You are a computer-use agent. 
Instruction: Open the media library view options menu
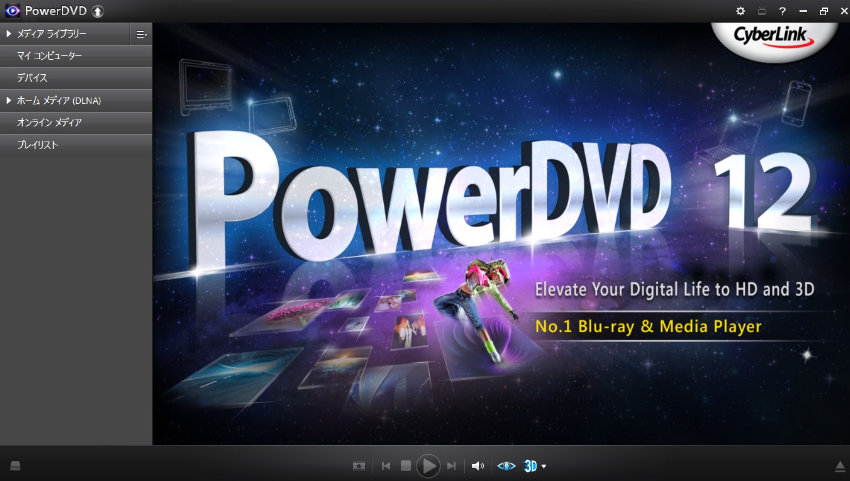[141, 34]
